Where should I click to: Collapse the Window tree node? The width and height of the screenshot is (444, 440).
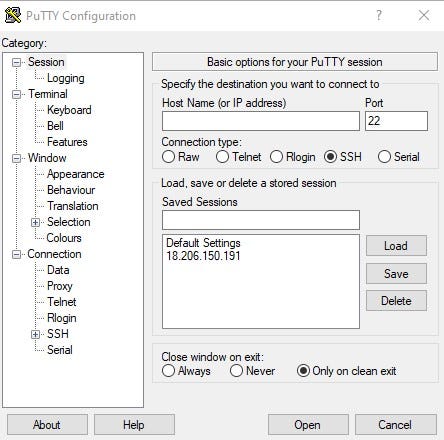pyautogui.click(x=16, y=158)
